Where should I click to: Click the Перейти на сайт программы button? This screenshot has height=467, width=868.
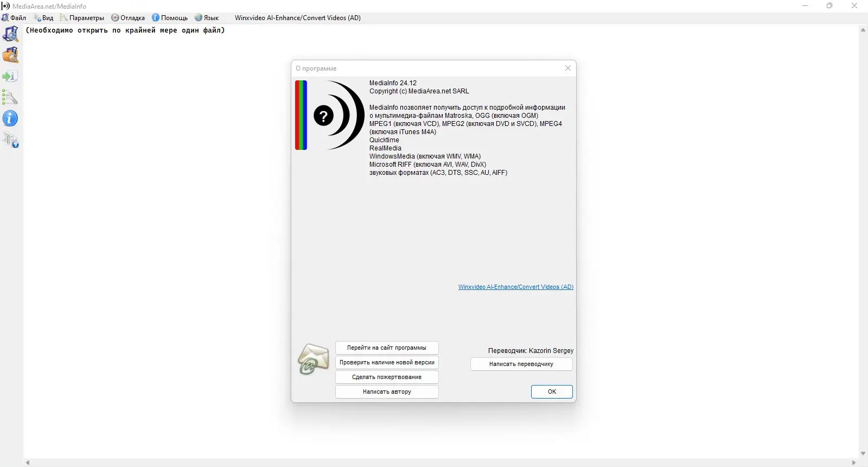(387, 348)
